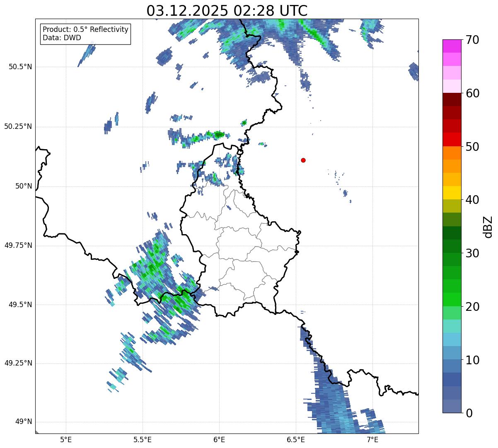Image resolution: width=498 pixels, height=448 pixels.
Task: Click the 6°E longitude label
Action: pyautogui.click(x=219, y=439)
